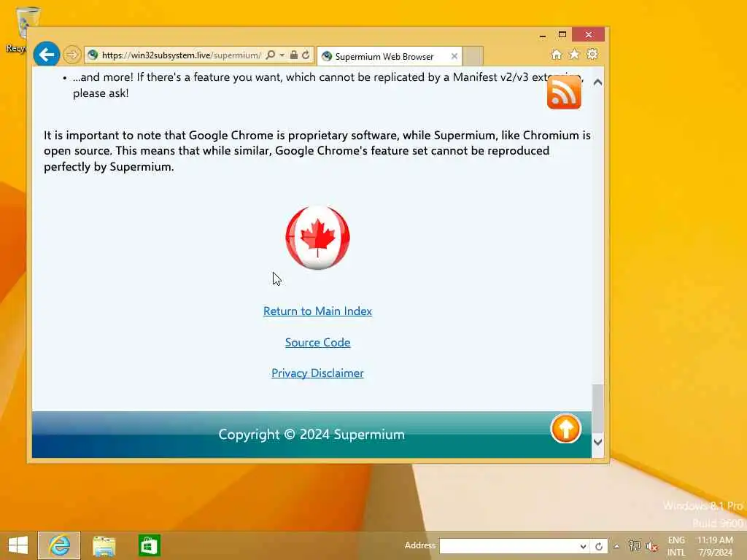Click the page scrollbar up arrow
The height and width of the screenshot is (560, 747).
(598, 82)
